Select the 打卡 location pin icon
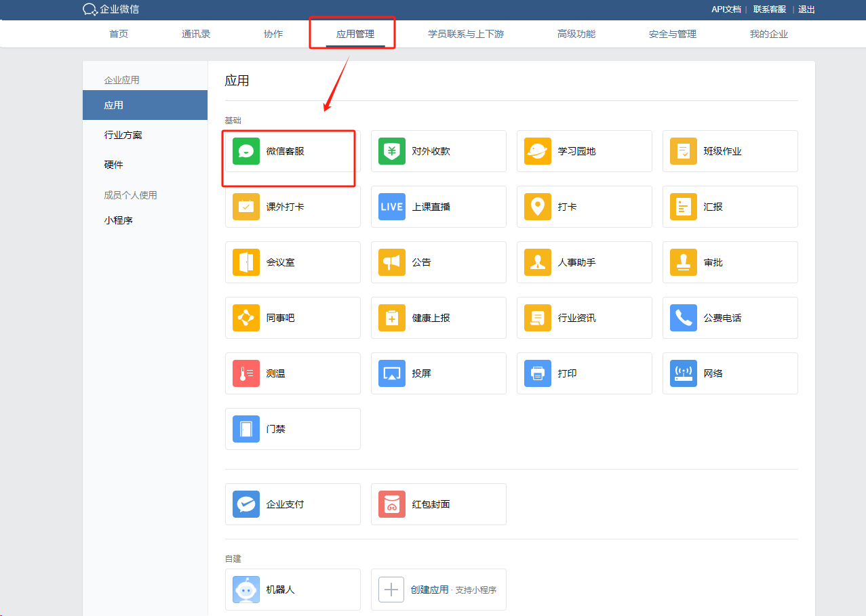Screen dimensions: 866x616 pyautogui.click(x=538, y=207)
